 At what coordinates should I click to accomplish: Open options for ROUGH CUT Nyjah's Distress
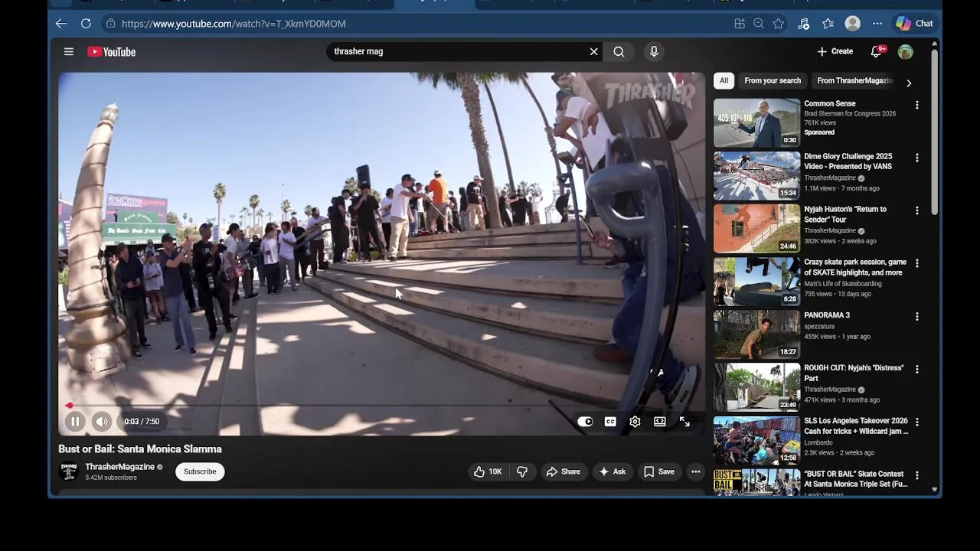[917, 369]
